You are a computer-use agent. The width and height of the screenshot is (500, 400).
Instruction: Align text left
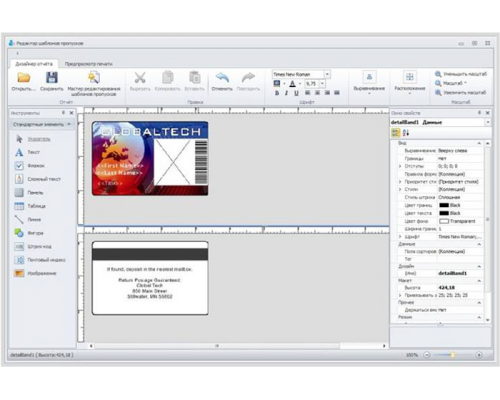(x=308, y=93)
